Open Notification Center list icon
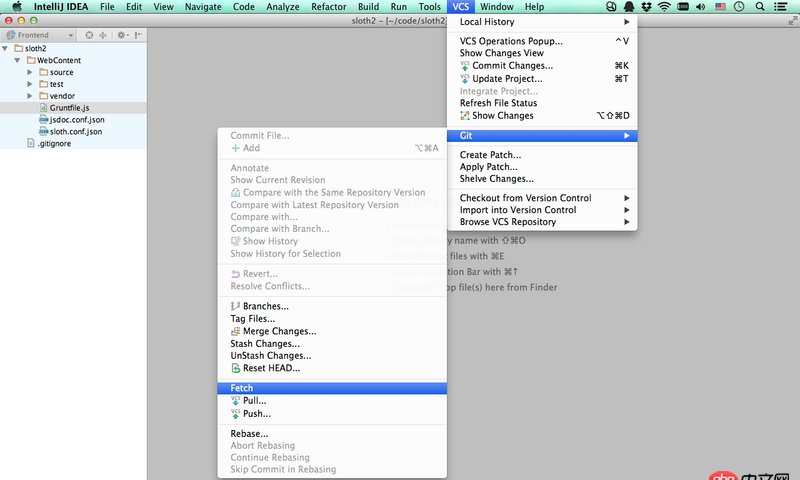The image size is (800, 480). (780, 7)
